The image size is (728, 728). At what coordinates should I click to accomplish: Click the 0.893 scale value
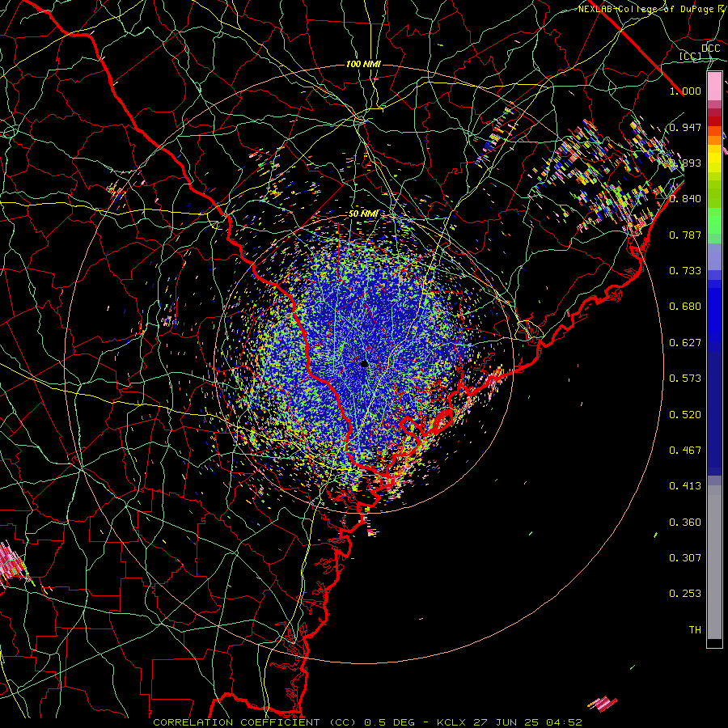pyautogui.click(x=685, y=163)
